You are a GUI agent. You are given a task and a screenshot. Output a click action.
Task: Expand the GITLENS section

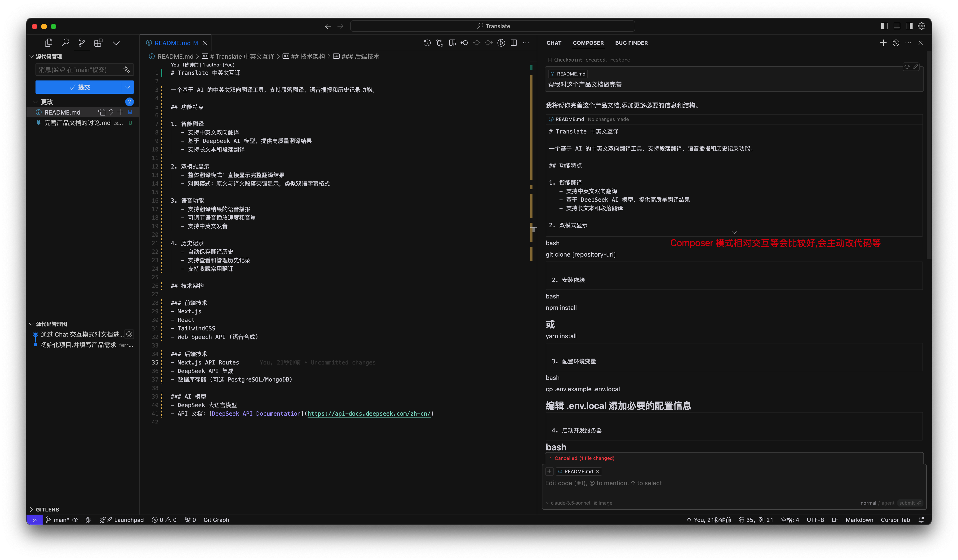click(47, 509)
